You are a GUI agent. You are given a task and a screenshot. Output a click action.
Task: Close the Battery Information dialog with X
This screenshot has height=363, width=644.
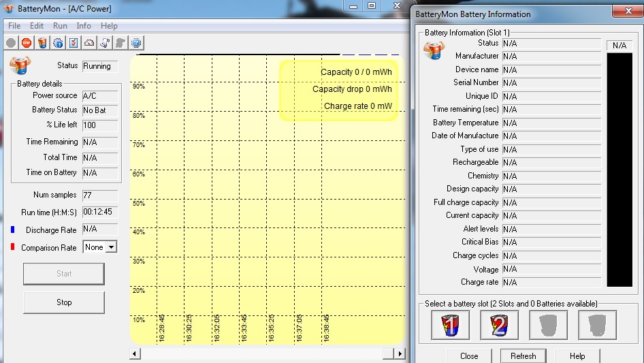pos(628,11)
